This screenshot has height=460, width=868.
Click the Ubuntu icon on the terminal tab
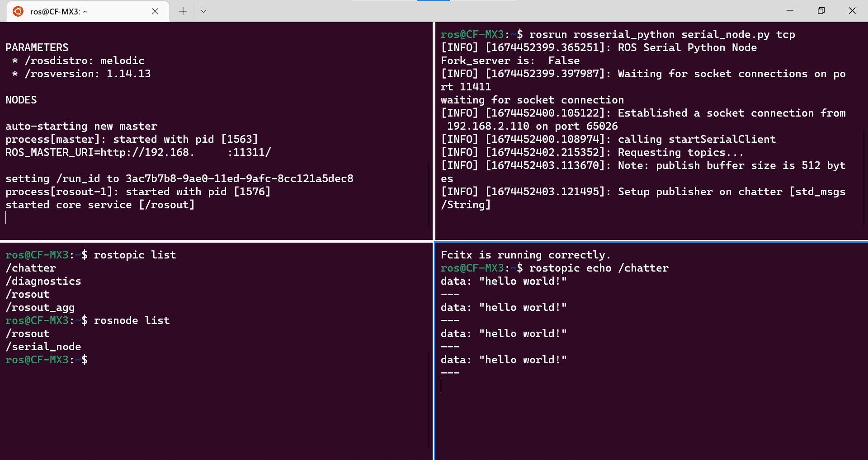pos(18,11)
